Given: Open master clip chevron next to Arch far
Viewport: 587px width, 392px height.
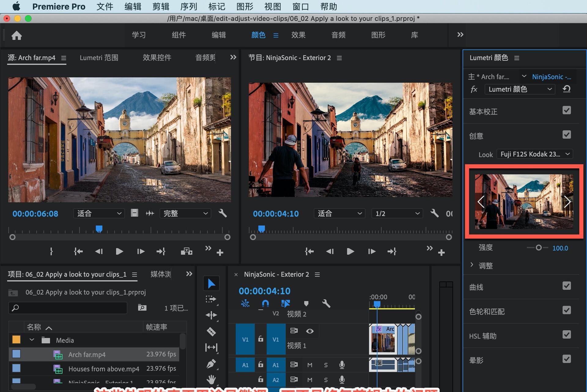Looking at the screenshot, I should [x=524, y=76].
